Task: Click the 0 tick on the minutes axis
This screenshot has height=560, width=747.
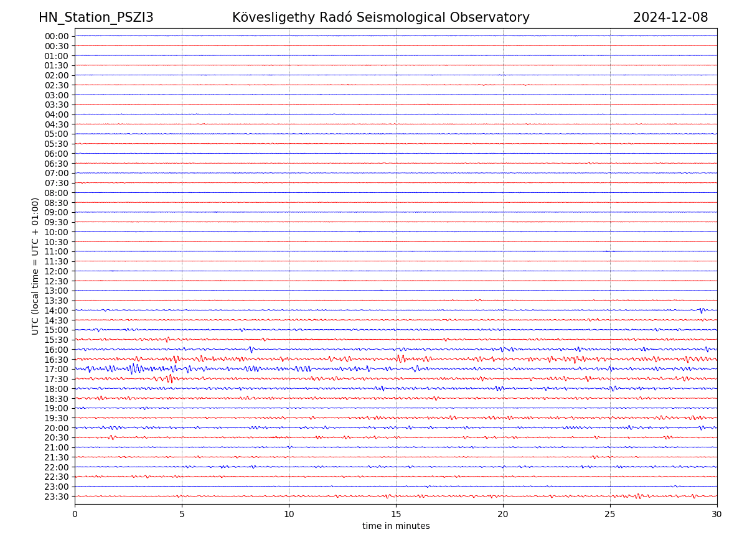Action: coord(75,515)
